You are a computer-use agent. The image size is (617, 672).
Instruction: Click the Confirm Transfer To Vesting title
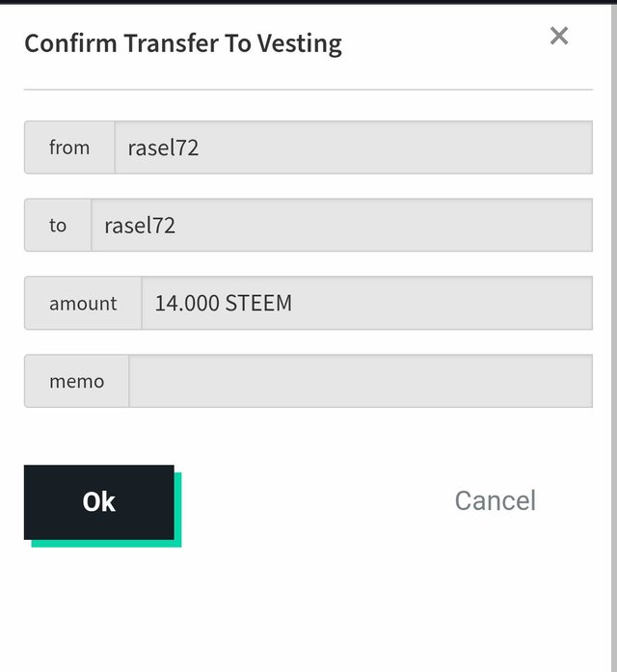[x=183, y=43]
